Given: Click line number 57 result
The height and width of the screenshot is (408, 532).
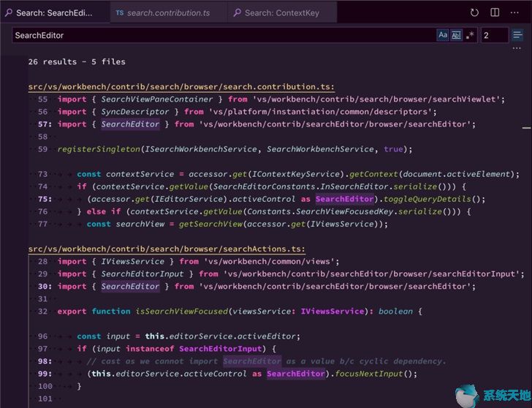Looking at the screenshot, I should tap(45, 124).
